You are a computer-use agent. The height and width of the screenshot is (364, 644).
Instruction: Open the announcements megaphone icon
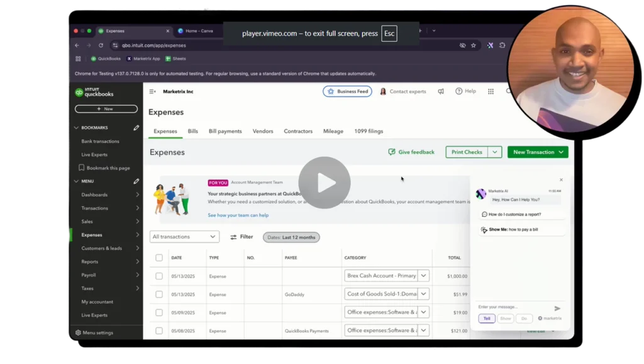[441, 91]
